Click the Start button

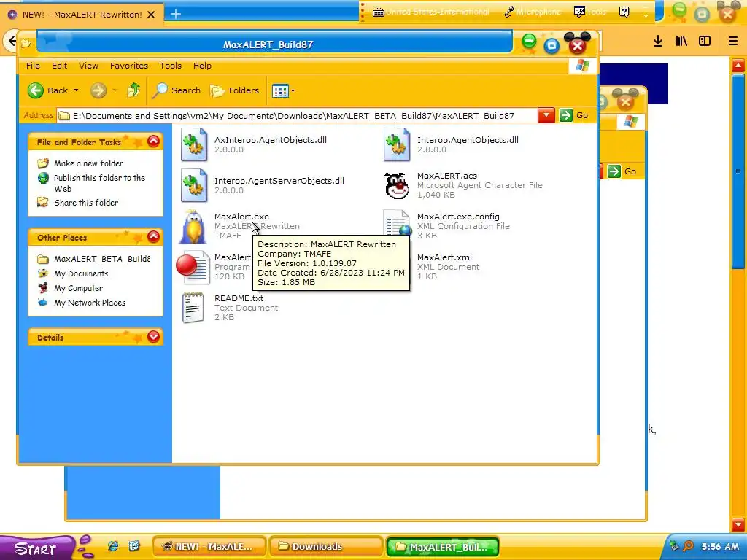(36, 548)
